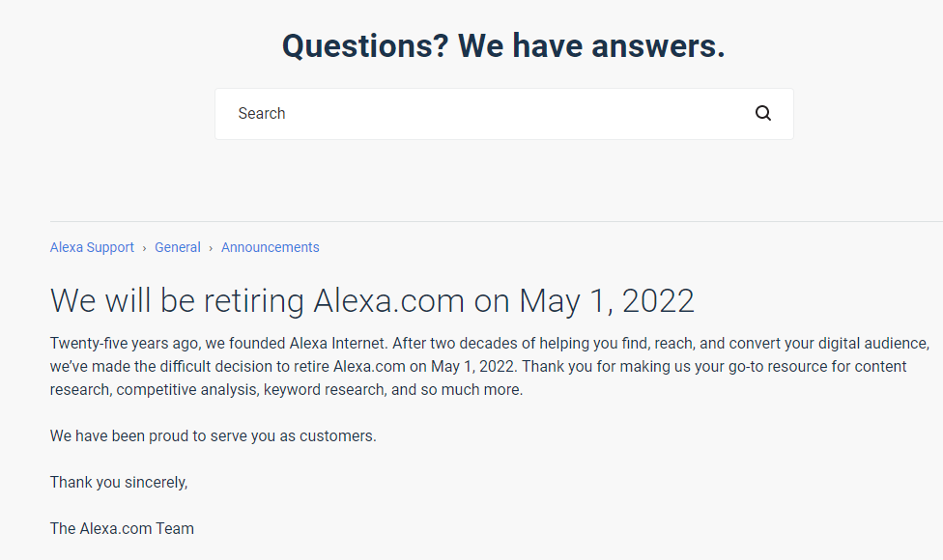943x560 pixels.
Task: Click the 'Twenty-five years ago' paragraph
Action: tap(490, 367)
